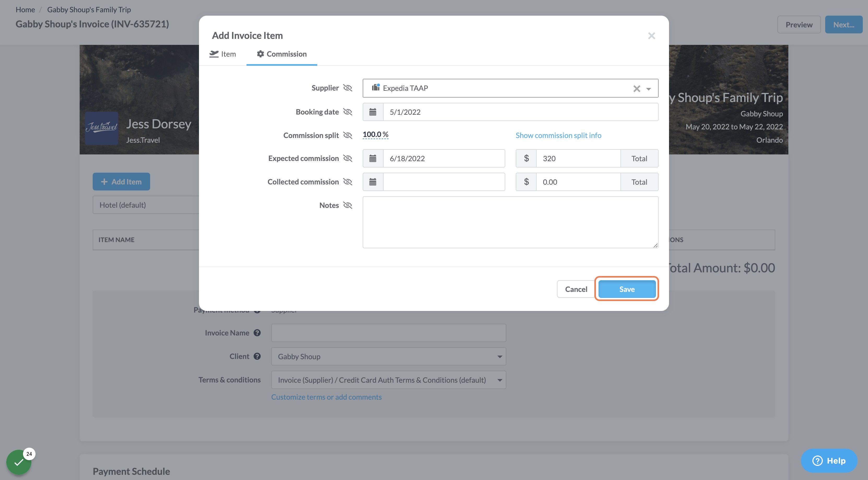Cancel the invoice item dialog
This screenshot has height=480, width=868.
[576, 289]
